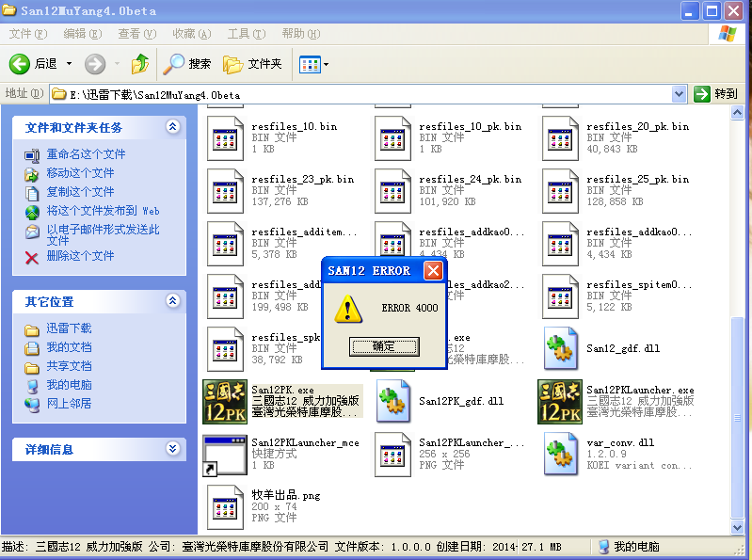Close the SAN12 ERROR dialog with the red X
Image resolution: width=752 pixels, height=560 pixels.
pyautogui.click(x=433, y=271)
